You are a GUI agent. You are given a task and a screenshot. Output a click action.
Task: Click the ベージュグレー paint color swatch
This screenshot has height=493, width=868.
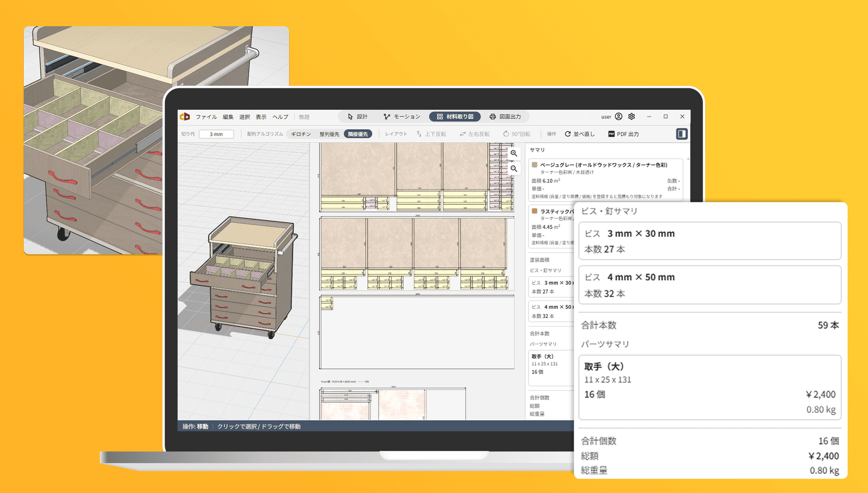535,165
